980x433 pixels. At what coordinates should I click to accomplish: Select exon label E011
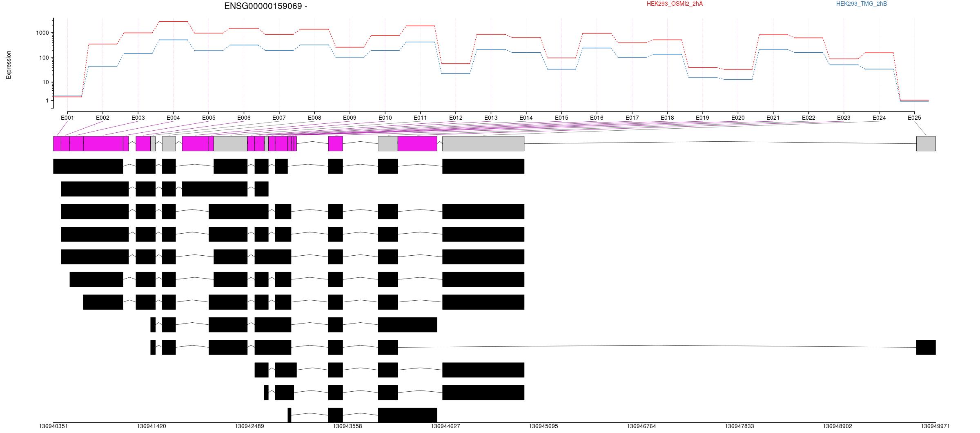tap(420, 118)
